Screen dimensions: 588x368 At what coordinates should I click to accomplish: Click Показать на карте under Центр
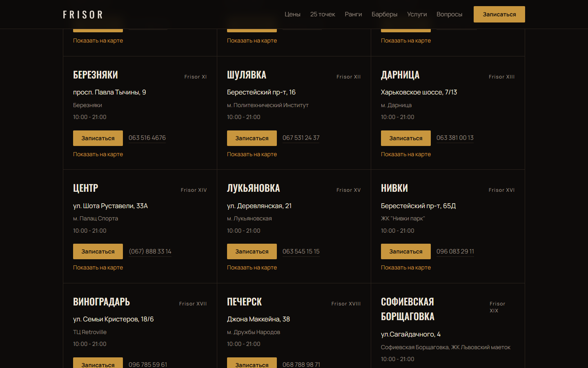(x=98, y=267)
